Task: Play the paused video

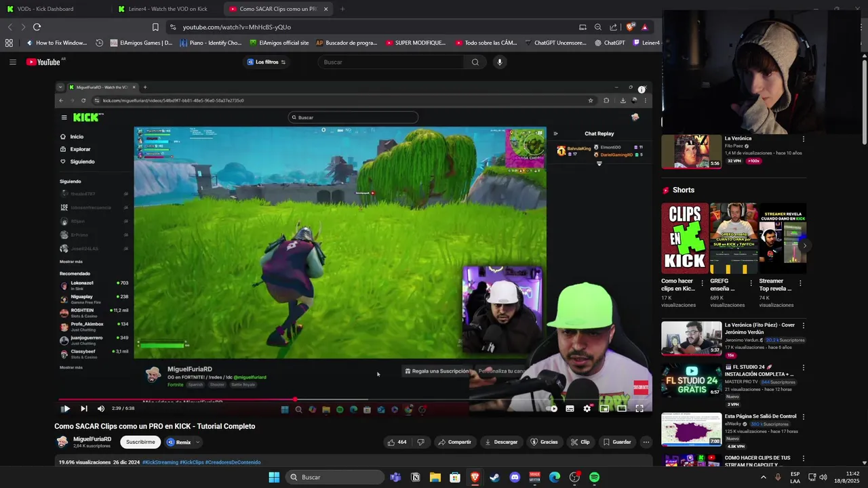Action: tap(66, 409)
